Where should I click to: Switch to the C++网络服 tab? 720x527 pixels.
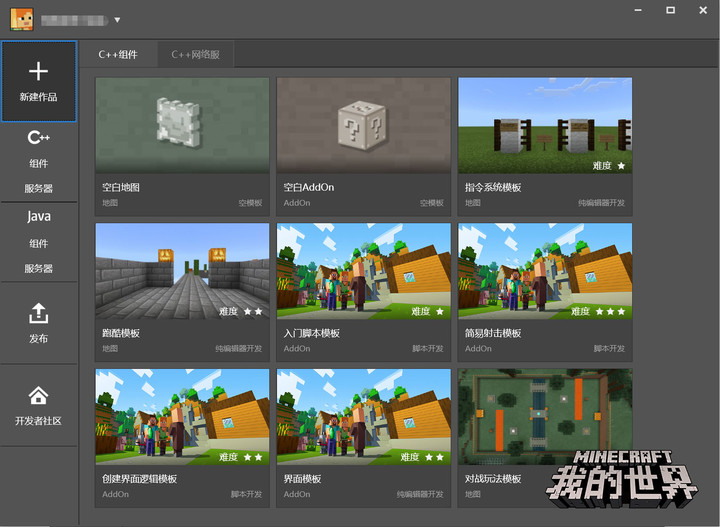tap(196, 54)
